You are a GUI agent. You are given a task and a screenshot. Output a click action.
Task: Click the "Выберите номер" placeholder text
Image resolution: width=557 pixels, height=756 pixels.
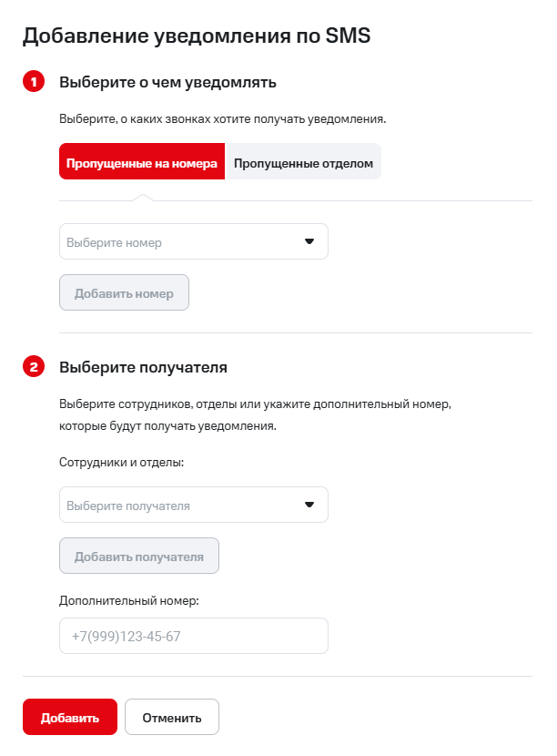pyautogui.click(x=114, y=243)
